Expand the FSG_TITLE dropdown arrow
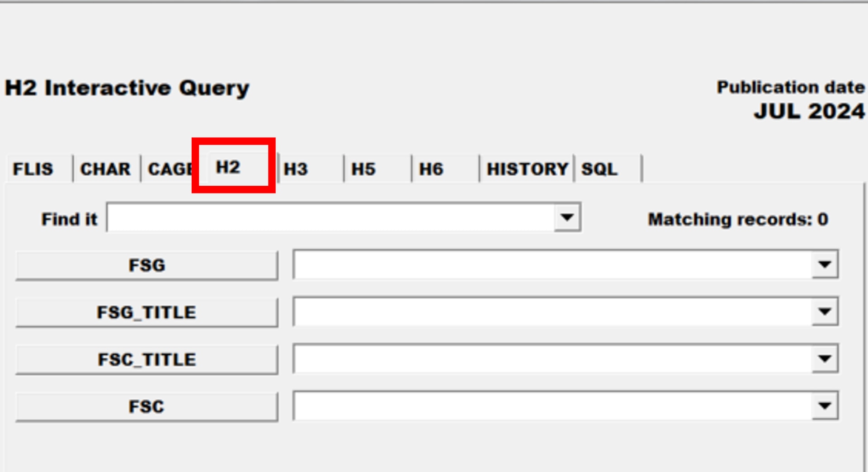Image resolution: width=868 pixels, height=472 pixels. coord(825,312)
